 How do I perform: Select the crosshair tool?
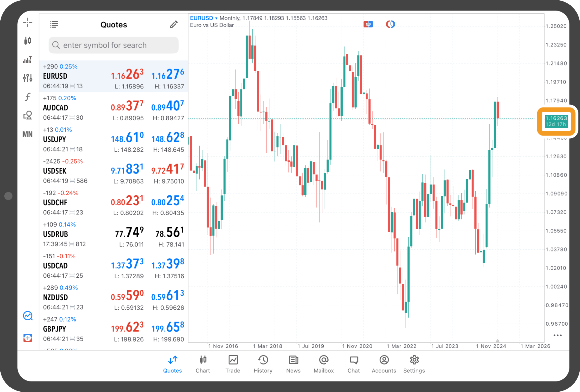[28, 22]
